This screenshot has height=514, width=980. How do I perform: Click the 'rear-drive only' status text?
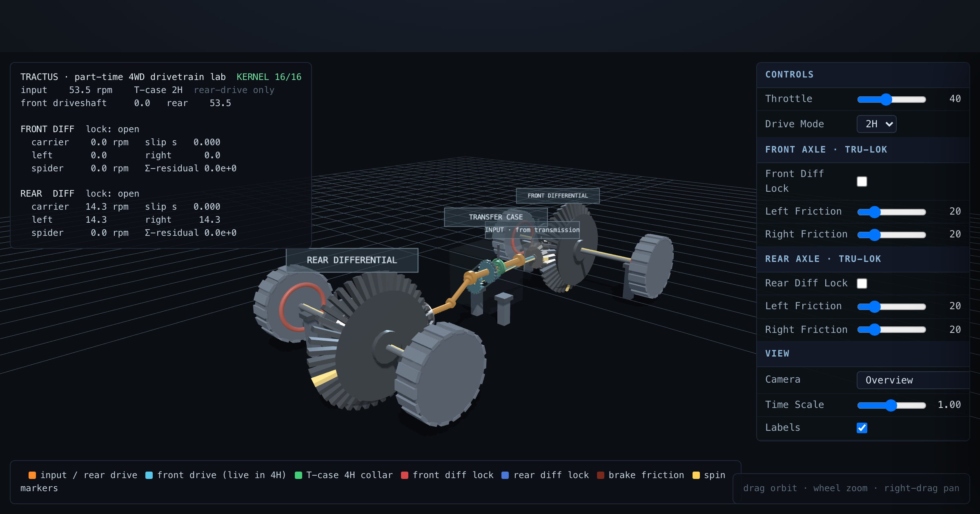[x=234, y=90]
